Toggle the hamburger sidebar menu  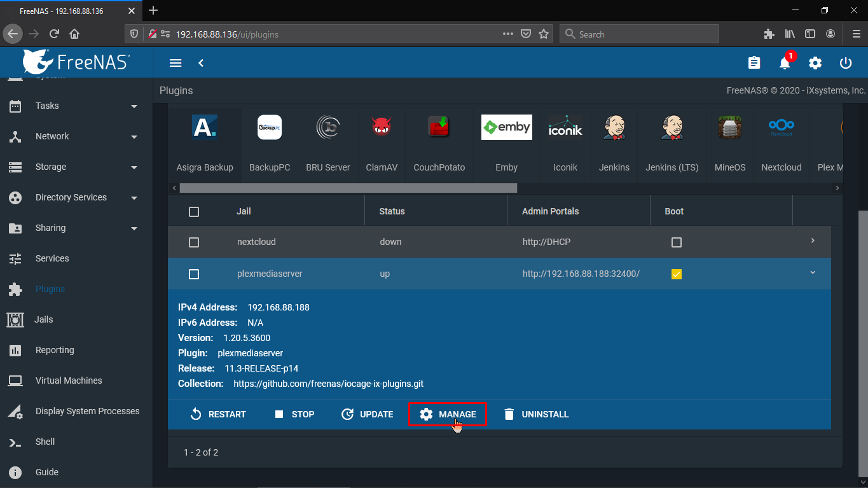pyautogui.click(x=176, y=63)
